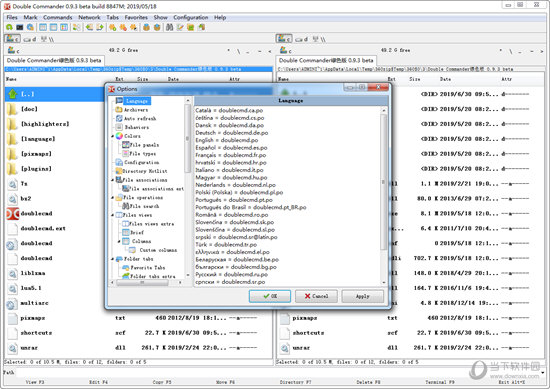The height and width of the screenshot is (389, 550).
Task: Select English = doublecmd.po language entry
Action: [227, 140]
